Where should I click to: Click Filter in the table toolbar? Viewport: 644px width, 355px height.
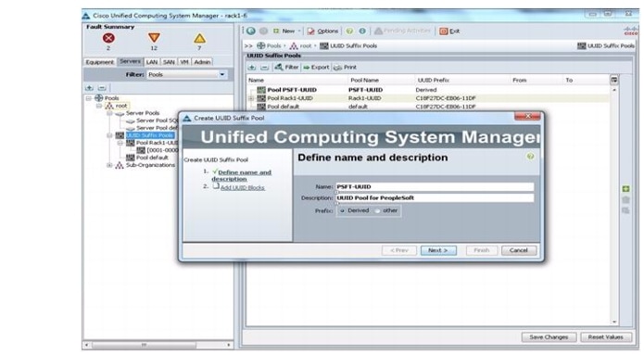[286, 67]
